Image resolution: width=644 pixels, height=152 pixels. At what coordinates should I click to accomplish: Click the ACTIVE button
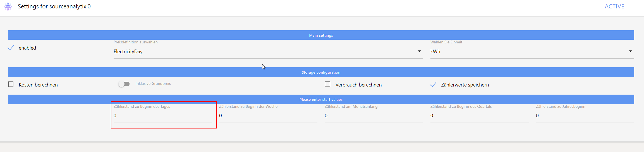click(614, 6)
